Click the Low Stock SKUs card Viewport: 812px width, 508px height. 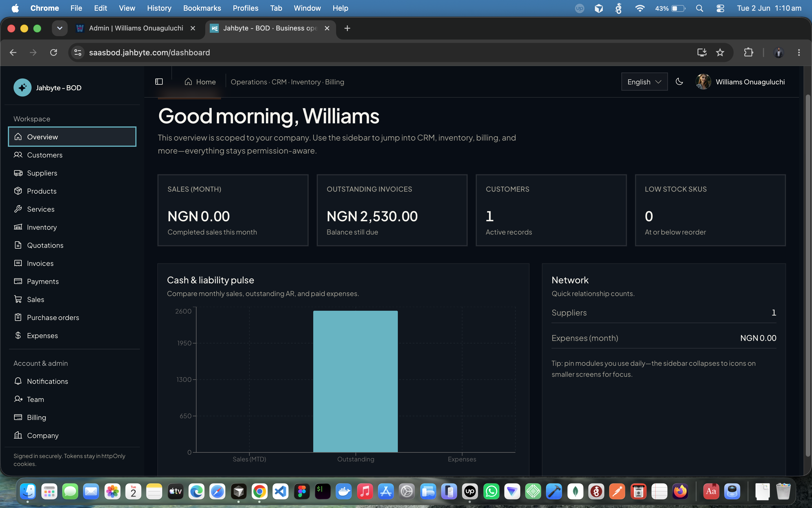(x=710, y=210)
